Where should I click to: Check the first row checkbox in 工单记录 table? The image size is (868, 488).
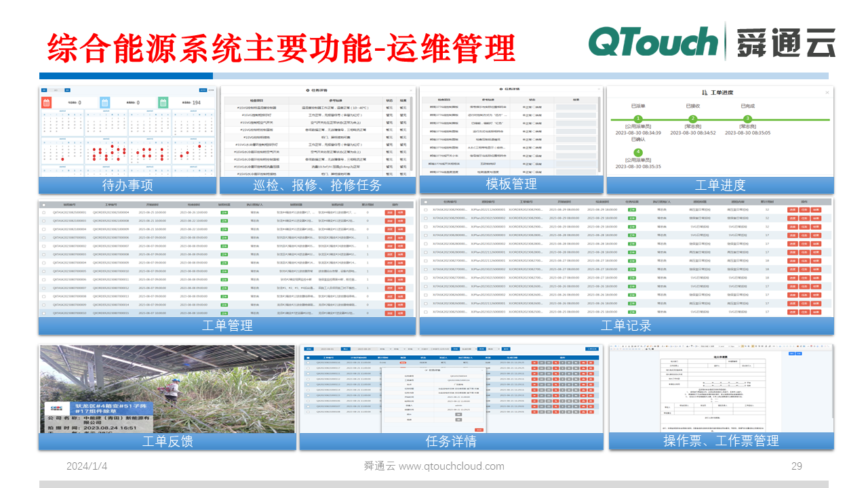pyautogui.click(x=425, y=210)
